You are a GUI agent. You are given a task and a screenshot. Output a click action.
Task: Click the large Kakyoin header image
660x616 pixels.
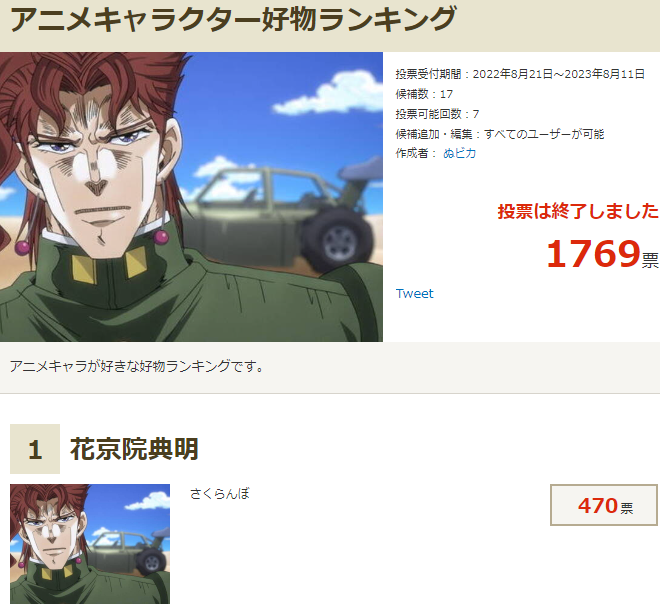tap(191, 197)
